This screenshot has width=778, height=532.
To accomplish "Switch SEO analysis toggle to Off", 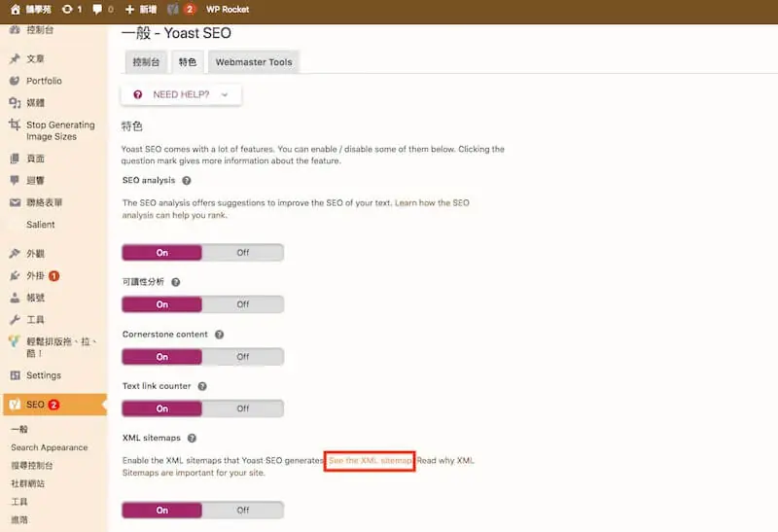I will [242, 253].
